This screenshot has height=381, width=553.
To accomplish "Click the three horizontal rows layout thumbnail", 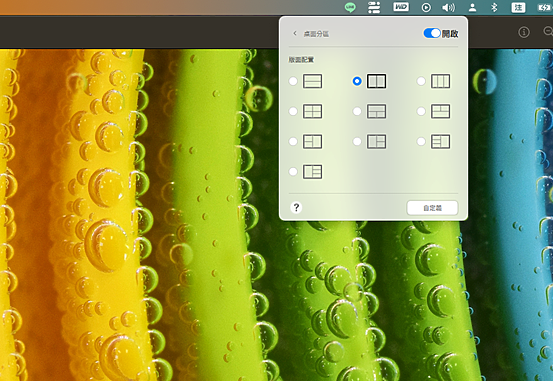I will click(312, 81).
